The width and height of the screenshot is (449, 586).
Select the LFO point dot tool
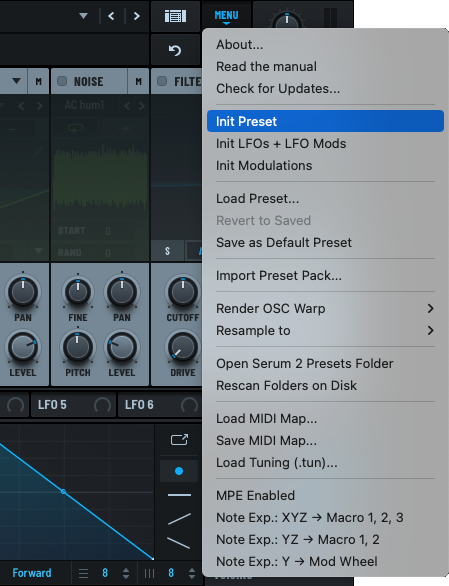pyautogui.click(x=179, y=471)
